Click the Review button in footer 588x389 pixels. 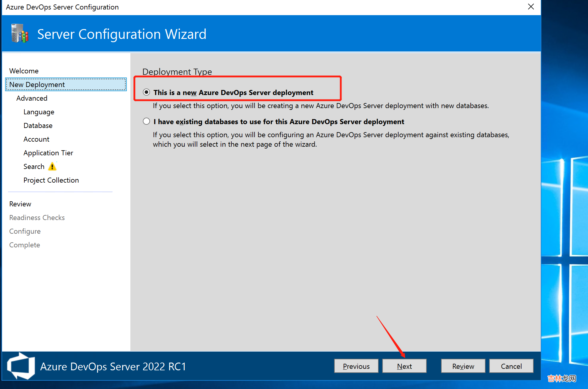point(463,366)
